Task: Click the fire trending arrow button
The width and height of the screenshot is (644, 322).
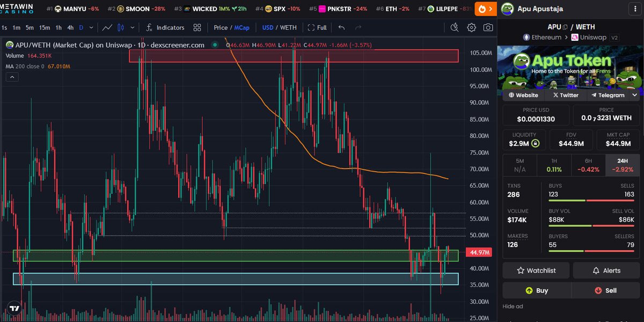Action: [x=485, y=9]
